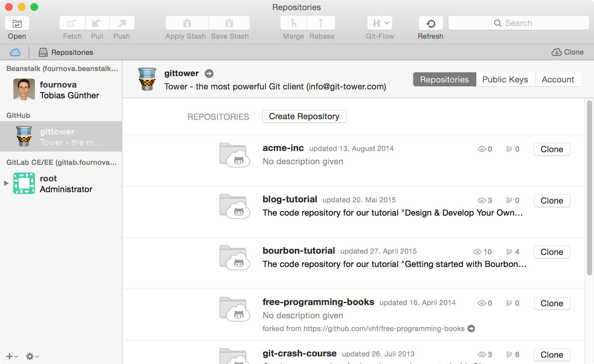This screenshot has width=594, height=364.
Task: Clone the acme-inc repository
Action: tap(552, 149)
